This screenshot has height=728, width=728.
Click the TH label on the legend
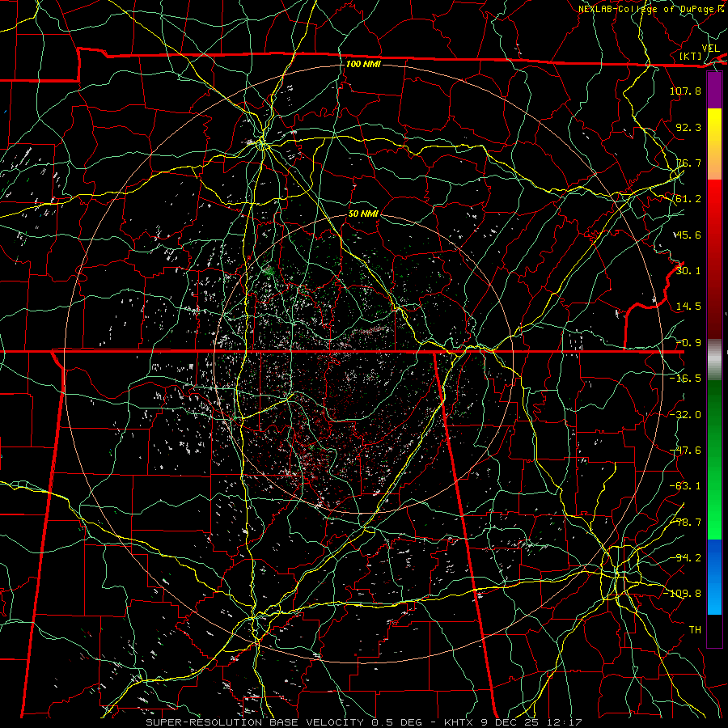695,630
